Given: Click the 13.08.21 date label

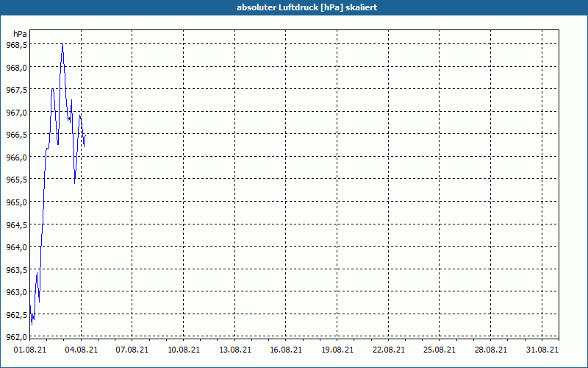Looking at the screenshot, I should [x=235, y=350].
